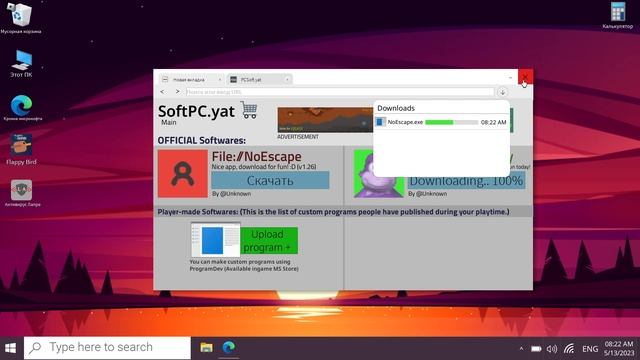Click the Edge icon on the taskbar
The width and height of the screenshot is (640, 360).
229,347
